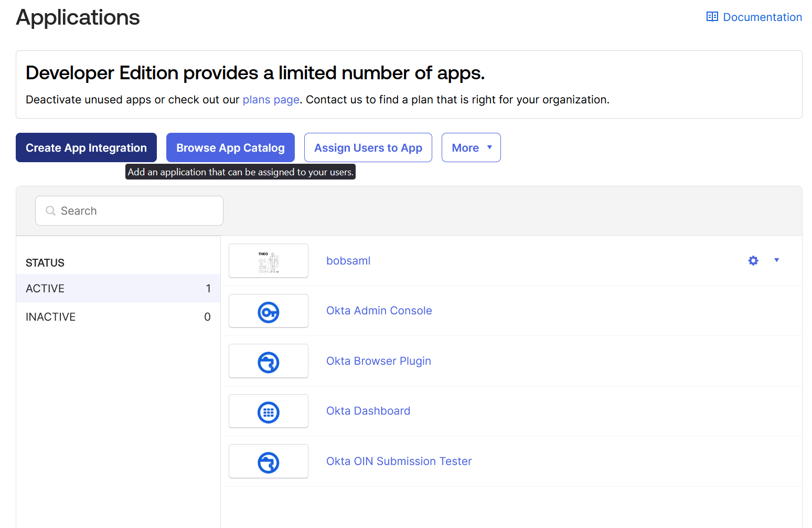Open the Okta Dashboard link
The width and height of the screenshot is (812, 528).
(368, 411)
